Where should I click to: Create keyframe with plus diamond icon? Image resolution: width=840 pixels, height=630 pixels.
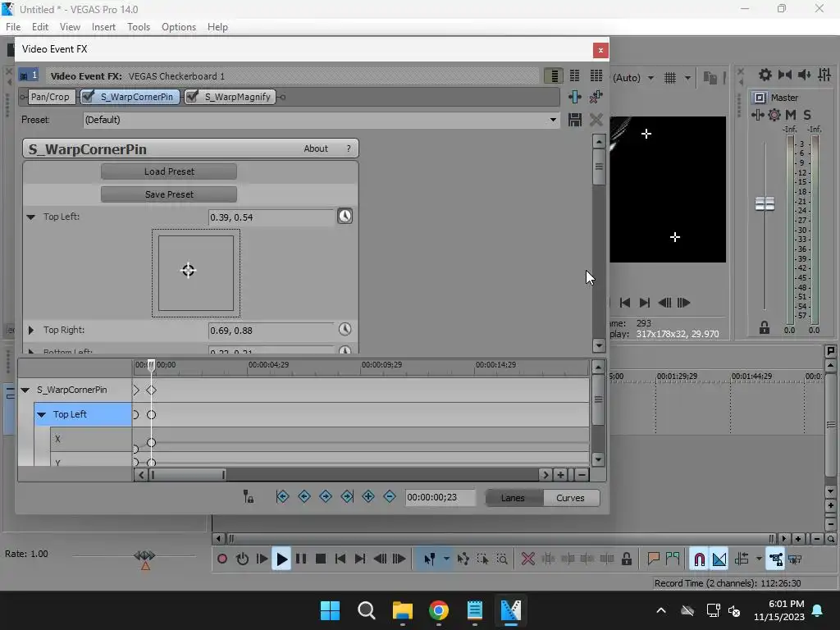click(368, 496)
